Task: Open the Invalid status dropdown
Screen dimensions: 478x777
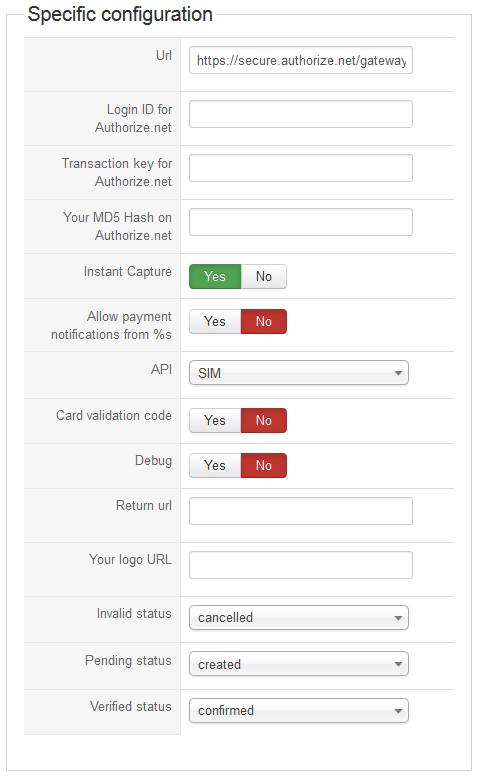Action: (299, 617)
